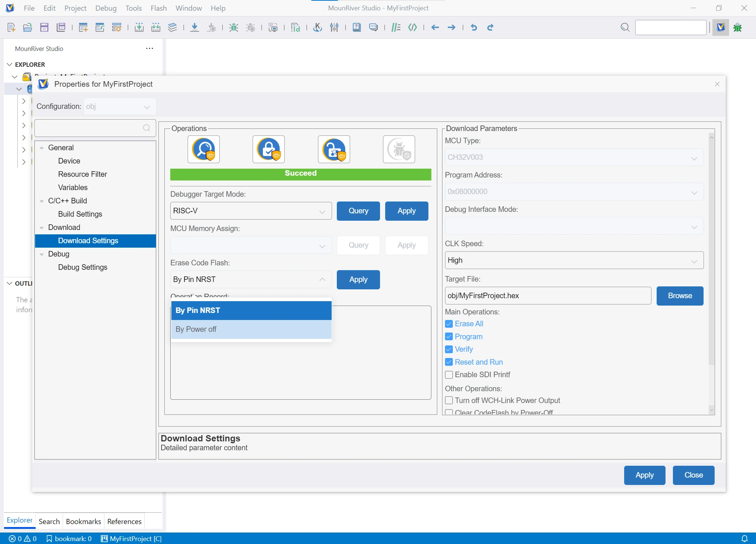Click the Redo toolbar icon
This screenshot has width=756, height=544.
click(490, 27)
